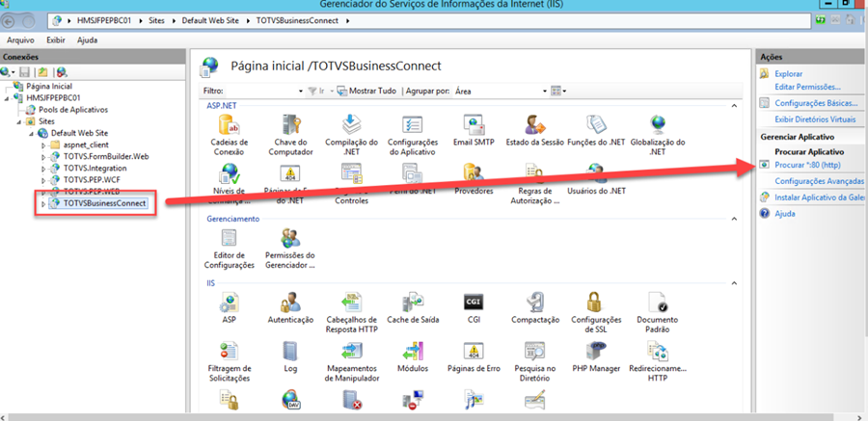Screen dimensions: 868x421
Task: Open Cache de Saída feature
Action: pyautogui.click(x=413, y=307)
